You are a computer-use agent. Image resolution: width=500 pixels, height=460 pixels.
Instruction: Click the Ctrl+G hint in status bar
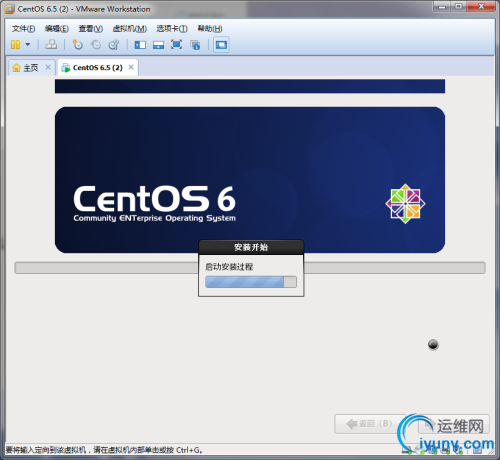(189, 450)
